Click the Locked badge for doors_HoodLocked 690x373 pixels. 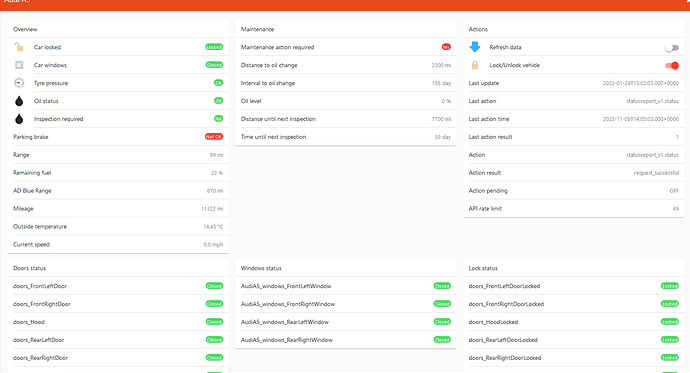(x=670, y=322)
